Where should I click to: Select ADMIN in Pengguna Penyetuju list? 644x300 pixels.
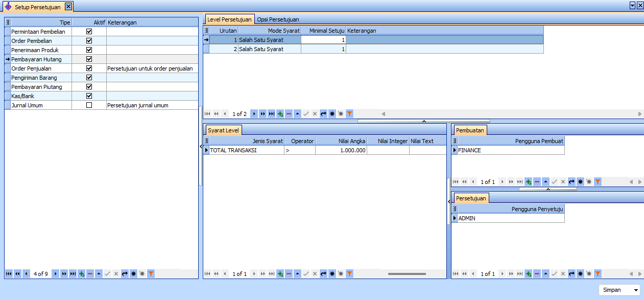click(x=511, y=218)
